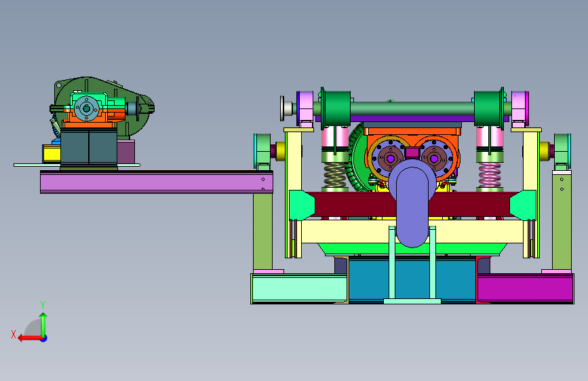This screenshot has width=588, height=381.
Task: Select the grey end cap on the top shaft
Action: pos(286,108)
